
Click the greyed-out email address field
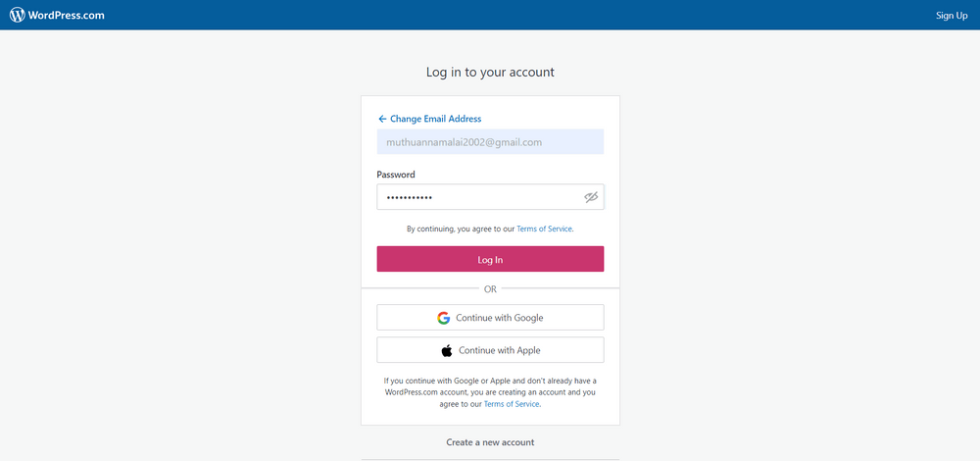coord(490,142)
